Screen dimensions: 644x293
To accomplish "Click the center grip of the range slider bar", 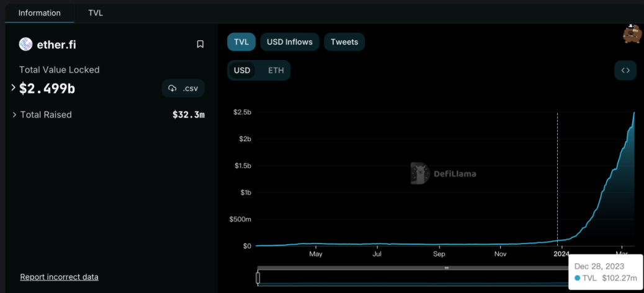I will pos(447,268).
